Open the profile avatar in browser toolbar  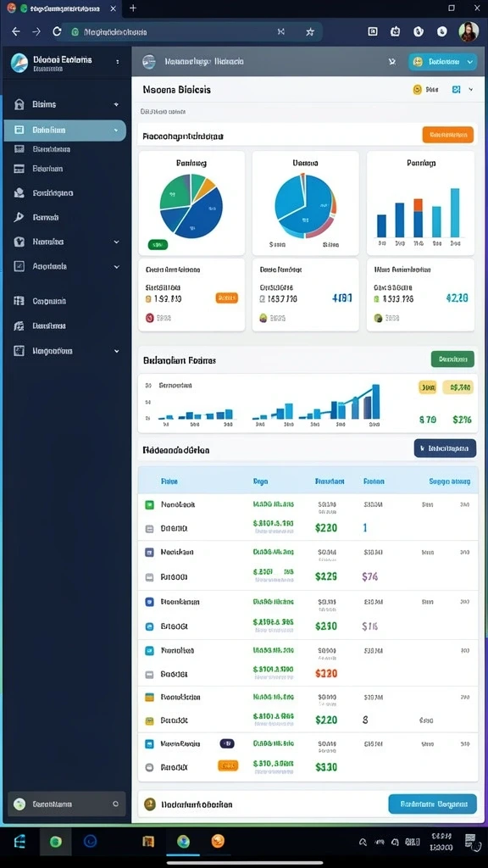pyautogui.click(x=468, y=31)
